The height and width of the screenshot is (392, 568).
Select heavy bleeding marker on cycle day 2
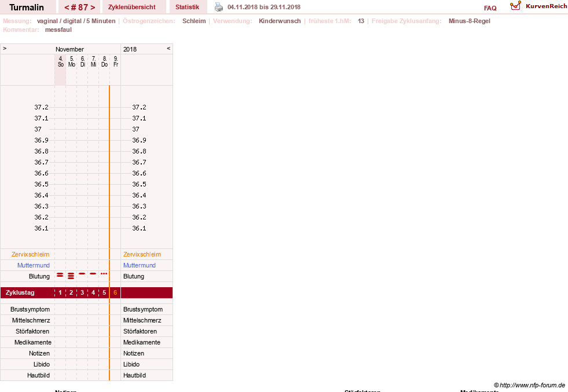click(x=71, y=276)
